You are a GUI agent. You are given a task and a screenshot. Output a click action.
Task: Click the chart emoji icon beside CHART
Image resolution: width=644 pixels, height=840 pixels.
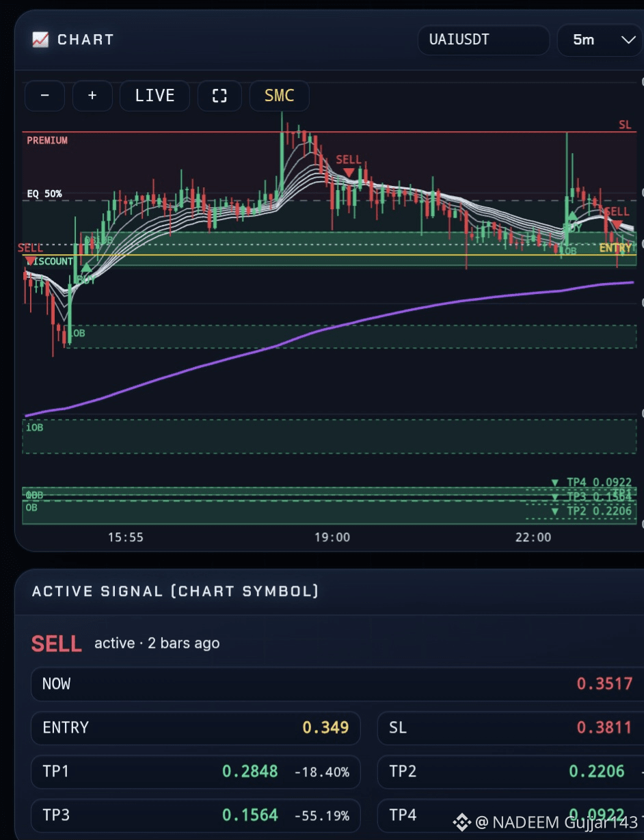(40, 40)
